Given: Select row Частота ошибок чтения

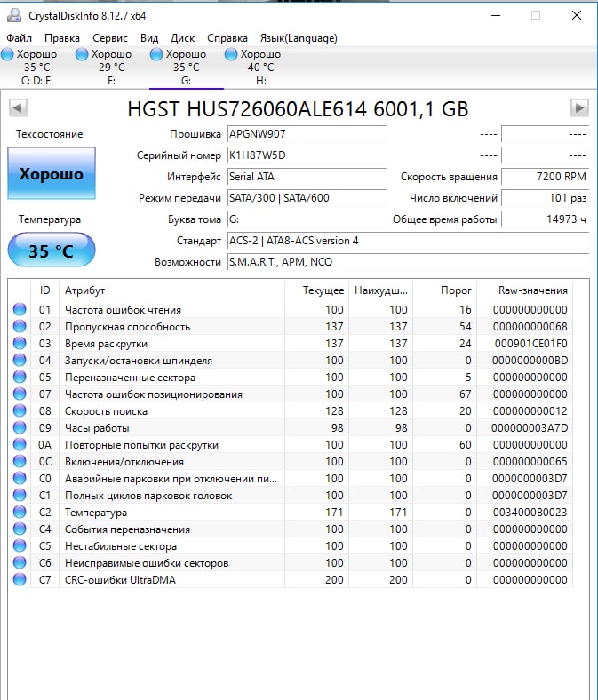Looking at the screenshot, I should point(291,309).
